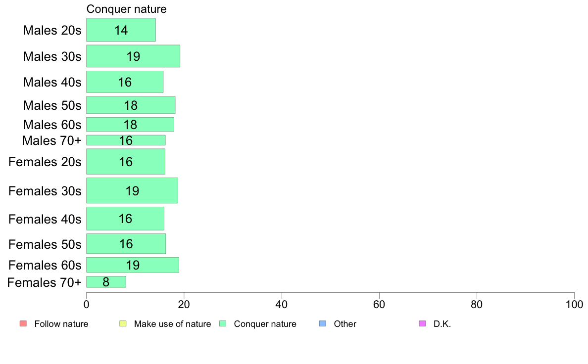Click the Females 40s axis label
This screenshot has width=588, height=364.
point(45,219)
